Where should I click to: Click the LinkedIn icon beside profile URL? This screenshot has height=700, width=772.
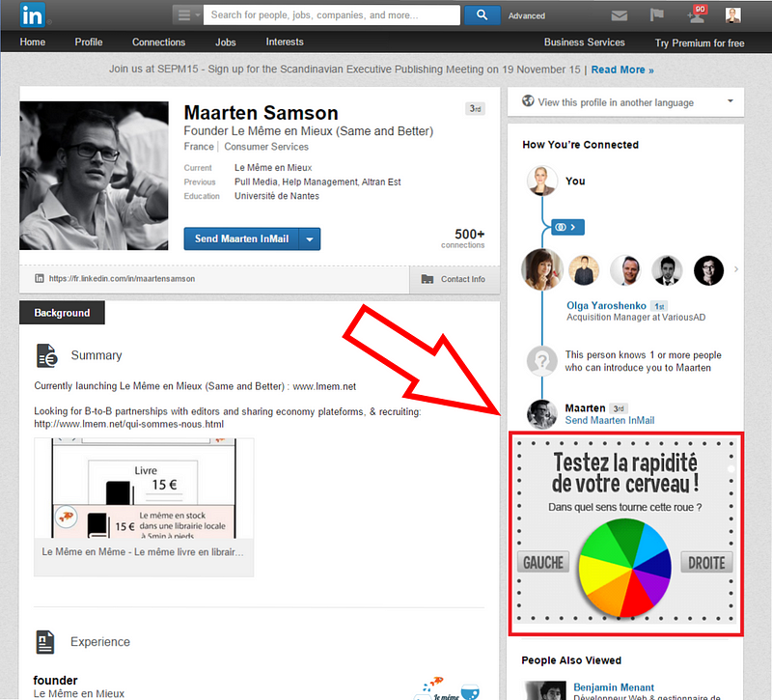40,278
